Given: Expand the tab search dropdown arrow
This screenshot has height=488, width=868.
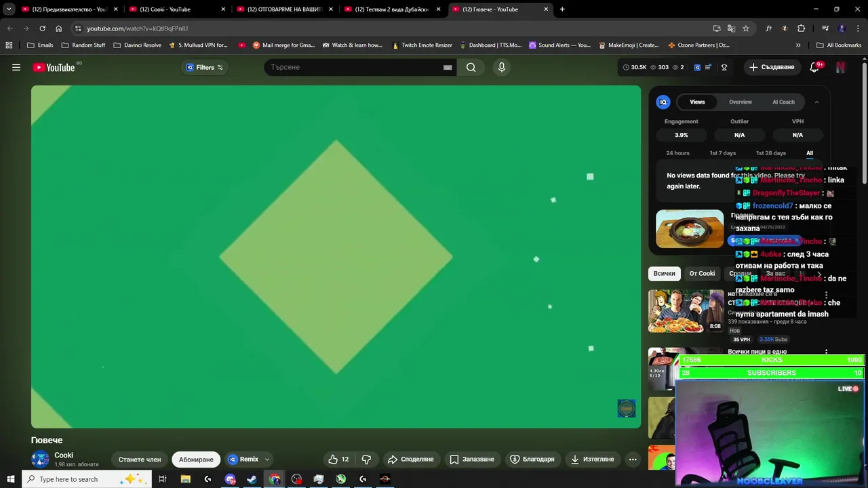Looking at the screenshot, I should point(9,9).
